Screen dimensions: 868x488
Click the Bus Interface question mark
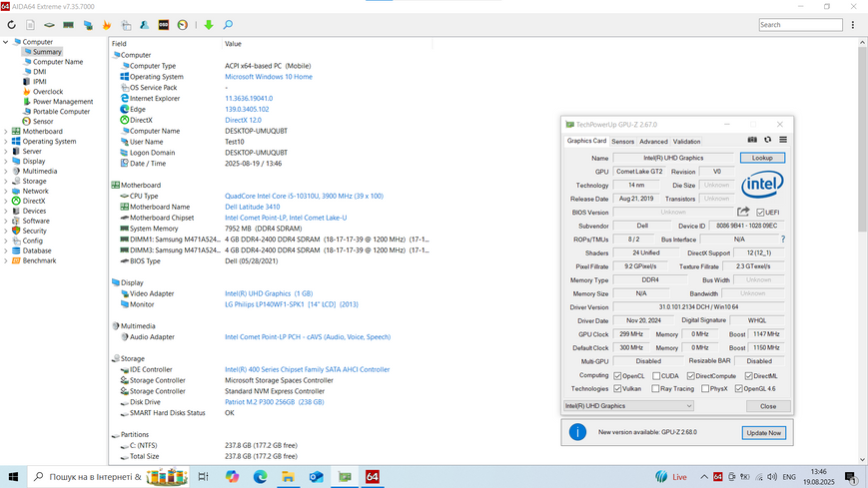coord(783,240)
